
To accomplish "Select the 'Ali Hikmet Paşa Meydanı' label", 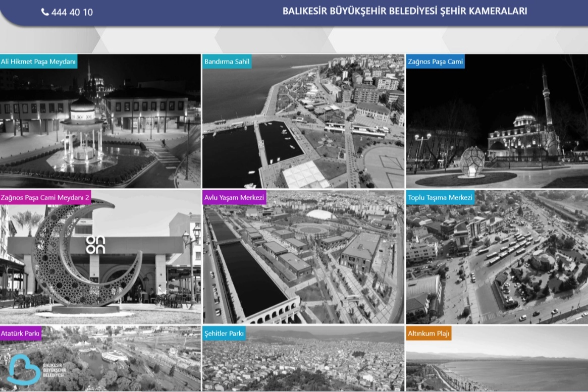I will (x=38, y=62).
